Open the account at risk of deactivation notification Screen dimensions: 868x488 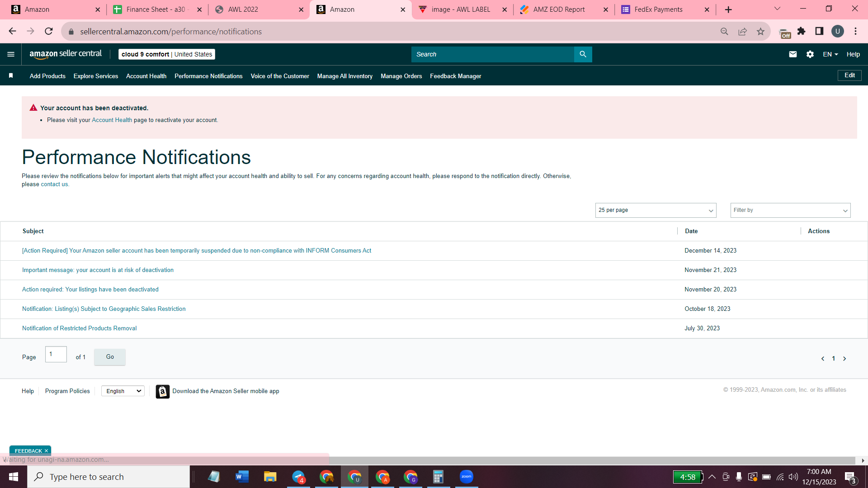pyautogui.click(x=98, y=270)
